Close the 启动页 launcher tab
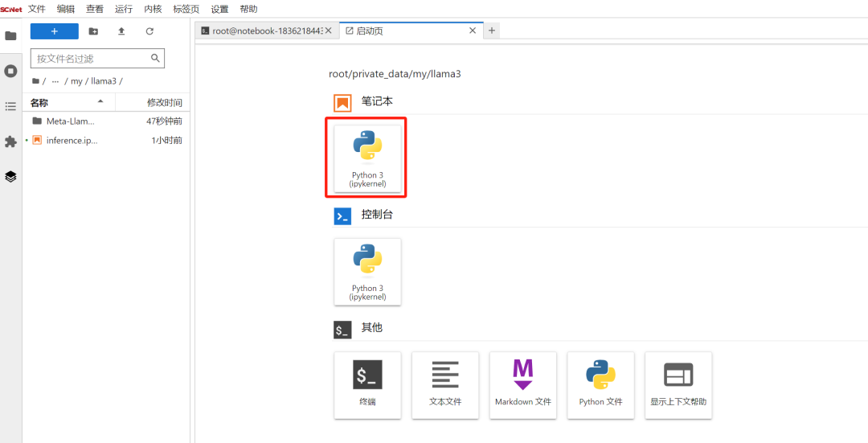 click(473, 31)
